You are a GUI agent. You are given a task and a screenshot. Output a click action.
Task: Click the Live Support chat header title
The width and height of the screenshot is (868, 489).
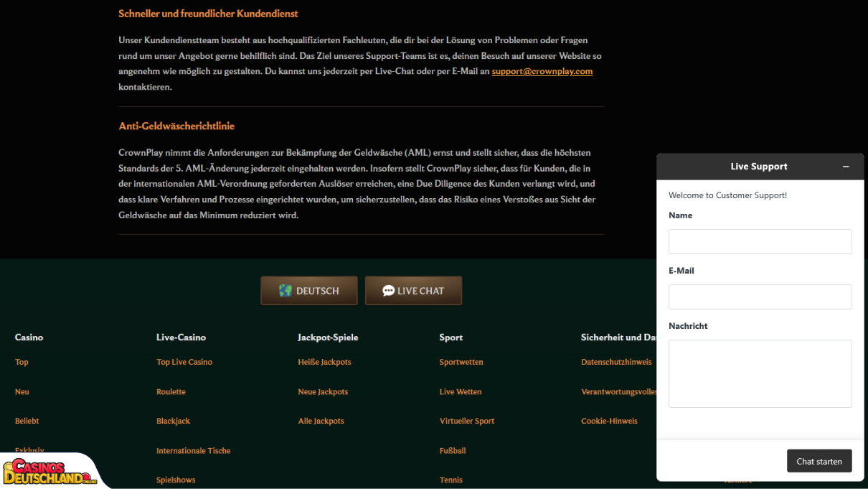[759, 167]
